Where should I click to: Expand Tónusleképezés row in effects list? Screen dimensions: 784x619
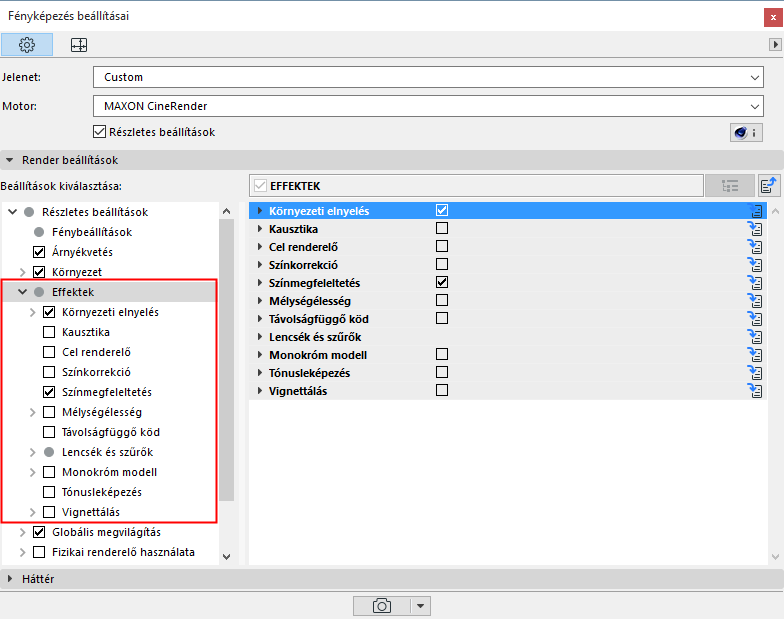[260, 372]
